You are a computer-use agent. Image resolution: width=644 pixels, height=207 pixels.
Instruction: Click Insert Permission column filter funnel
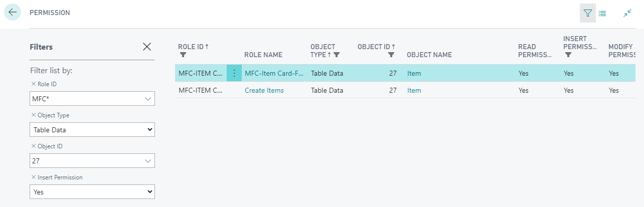pos(568,55)
